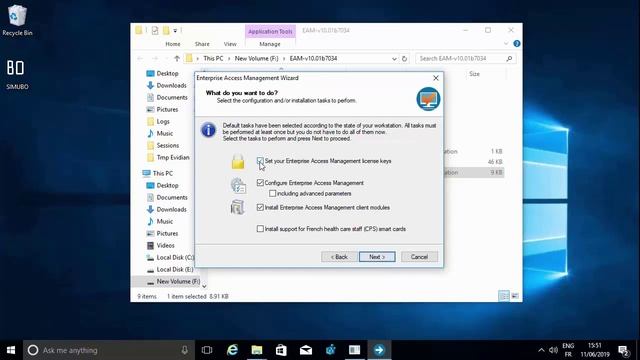Show hidden system tray icons

point(541,350)
